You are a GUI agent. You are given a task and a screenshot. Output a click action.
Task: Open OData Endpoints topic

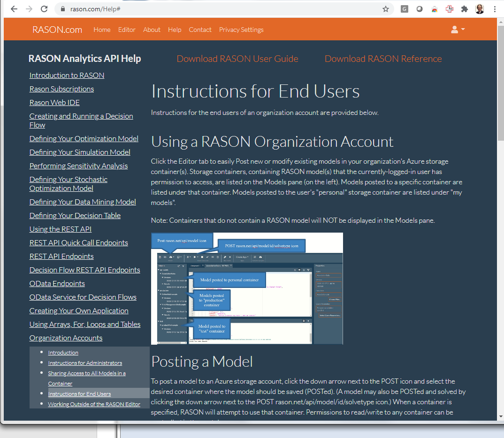[57, 284]
